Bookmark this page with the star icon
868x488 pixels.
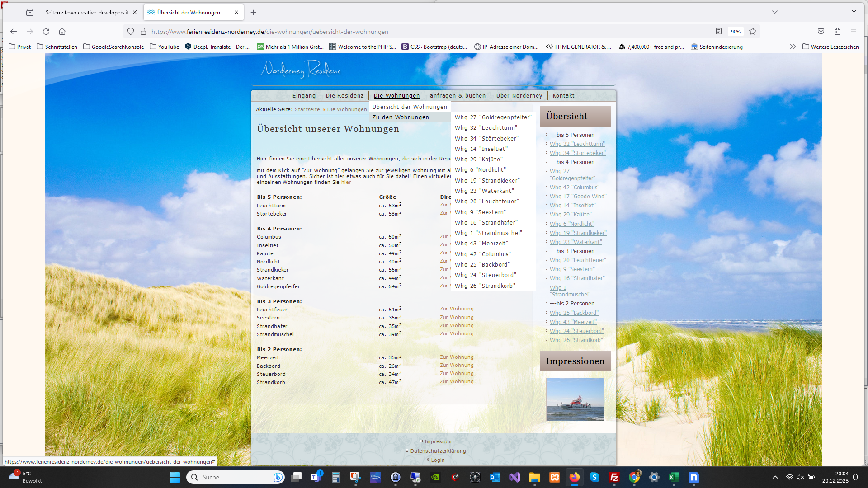click(753, 32)
